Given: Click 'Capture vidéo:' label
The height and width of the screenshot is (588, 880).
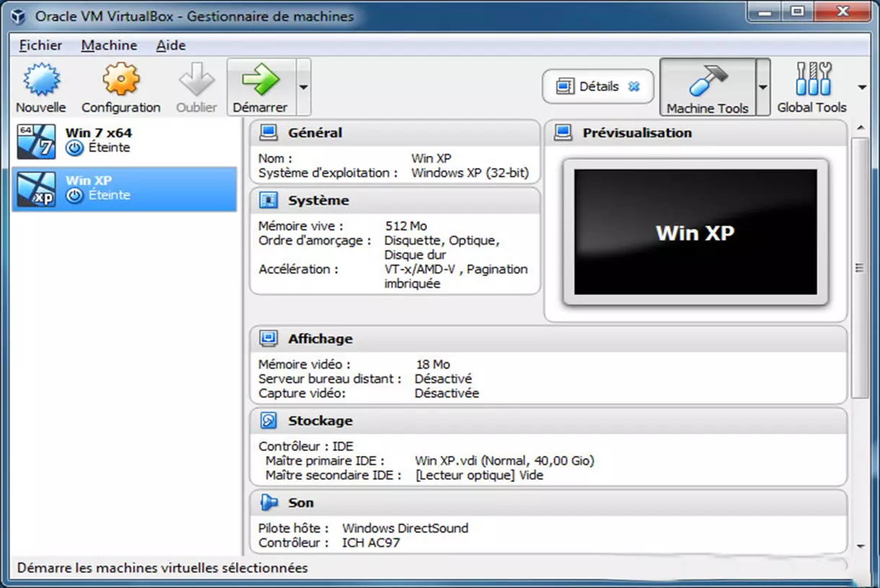Looking at the screenshot, I should point(302,394).
